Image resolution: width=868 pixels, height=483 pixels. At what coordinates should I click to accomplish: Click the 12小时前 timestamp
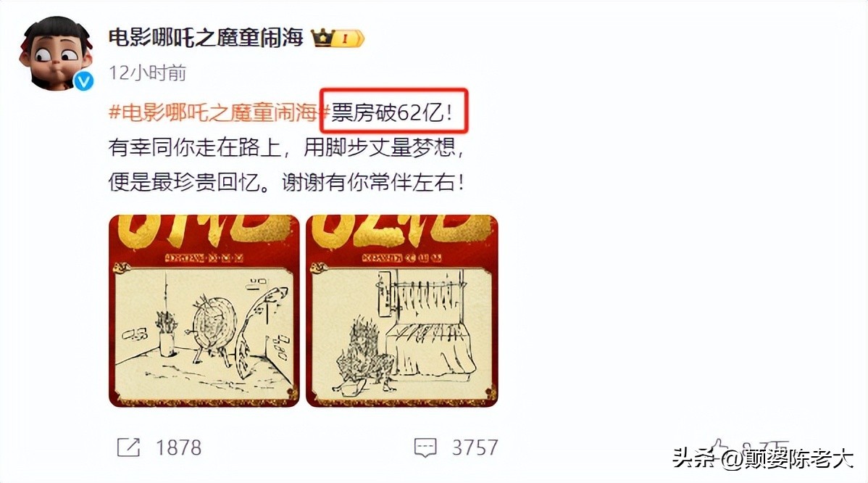tap(147, 73)
